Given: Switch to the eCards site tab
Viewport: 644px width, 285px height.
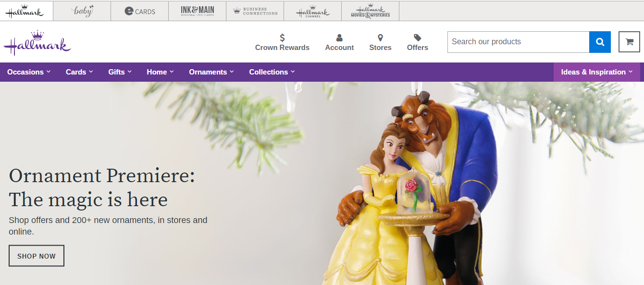Looking at the screenshot, I should 140,11.
